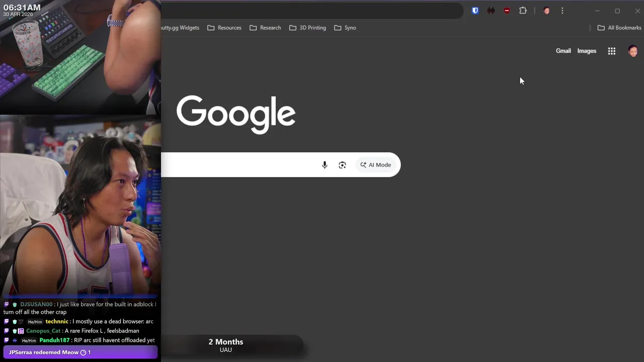The image size is (644, 362).
Task: Open the Widgets bookmark folder
Action: 181,28
